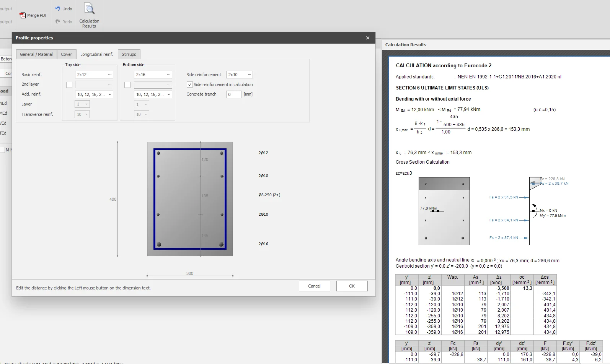Open the bottom-side Layer dropdown
This screenshot has height=364, width=610.
tap(141, 104)
